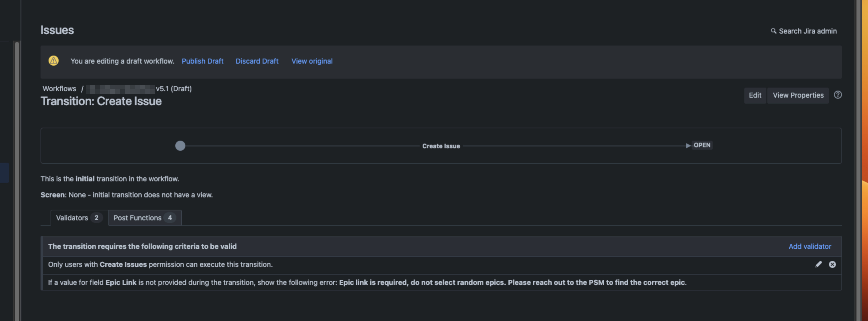Click the left sidebar scrollbar

[17, 181]
